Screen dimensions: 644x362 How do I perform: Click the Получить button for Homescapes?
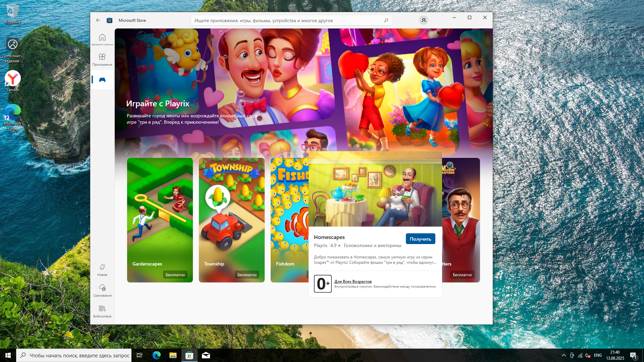point(420,239)
